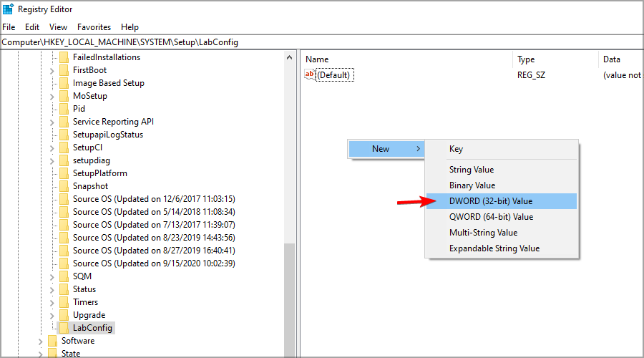Click folder icon for Source OS 8/23/2019
The width and height of the screenshot is (644, 358).
click(x=64, y=238)
